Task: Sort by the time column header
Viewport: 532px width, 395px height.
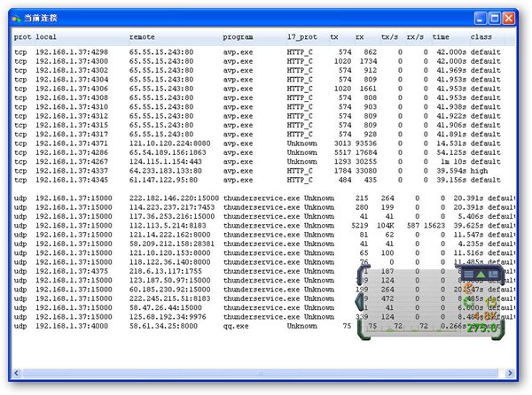Action: 441,37
